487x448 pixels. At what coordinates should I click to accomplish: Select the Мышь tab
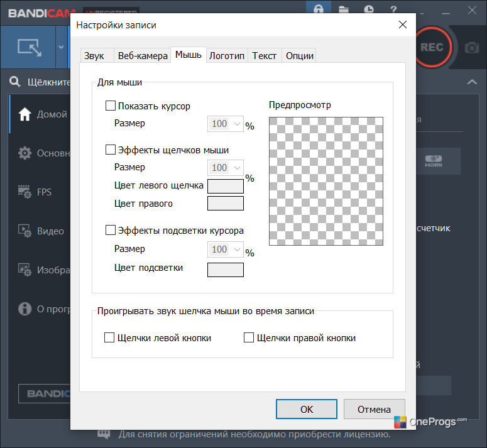click(x=189, y=55)
